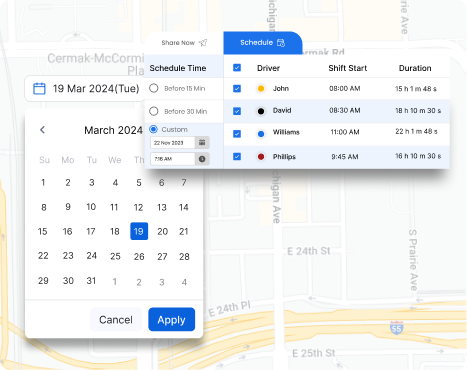Open the 19 Mar 2024(Tue) date field
467x370 pixels.
pos(85,89)
